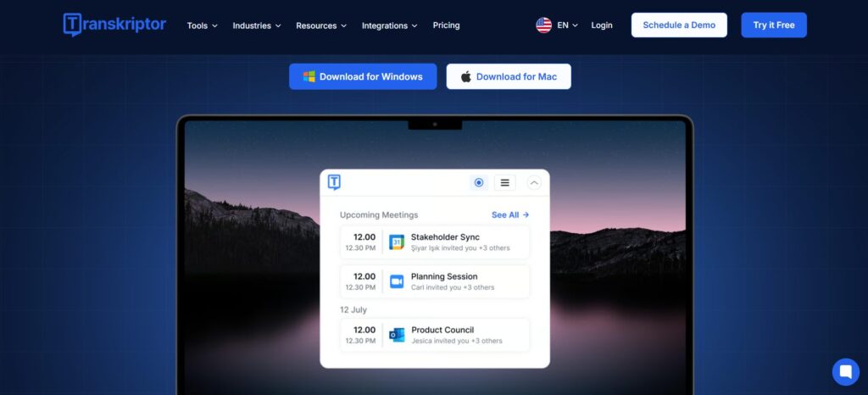This screenshot has height=395, width=868.
Task: Toggle the record button in widget
Action: coord(479,182)
